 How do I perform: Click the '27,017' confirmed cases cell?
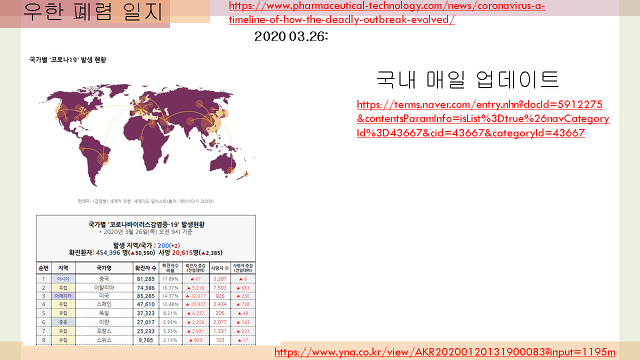[x=146, y=322]
